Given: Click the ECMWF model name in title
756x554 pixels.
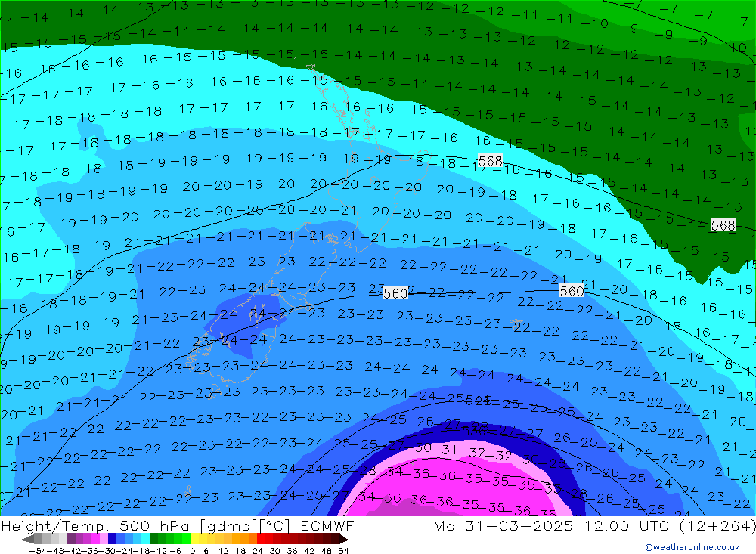Looking at the screenshot, I should (327, 525).
